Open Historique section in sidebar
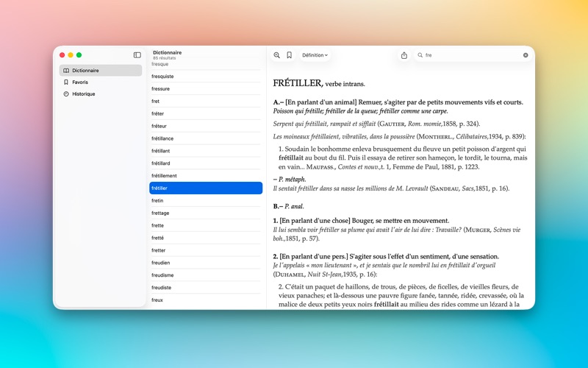The width and height of the screenshot is (588, 368). click(x=101, y=94)
